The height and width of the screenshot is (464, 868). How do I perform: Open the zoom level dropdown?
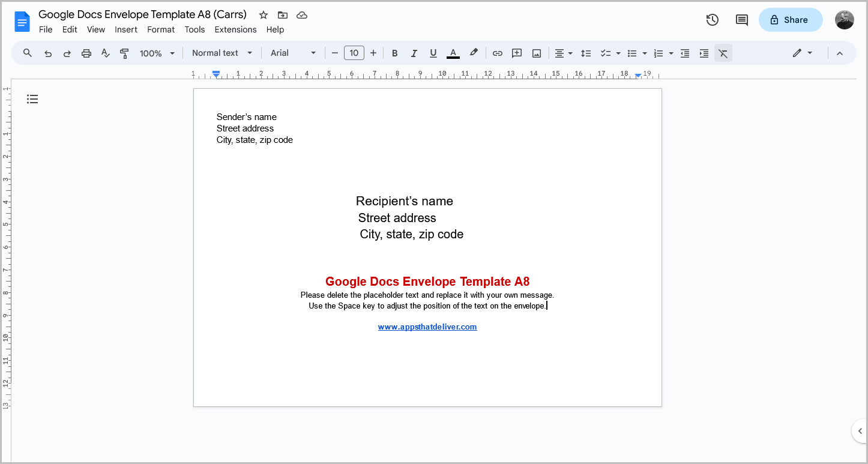(x=156, y=53)
